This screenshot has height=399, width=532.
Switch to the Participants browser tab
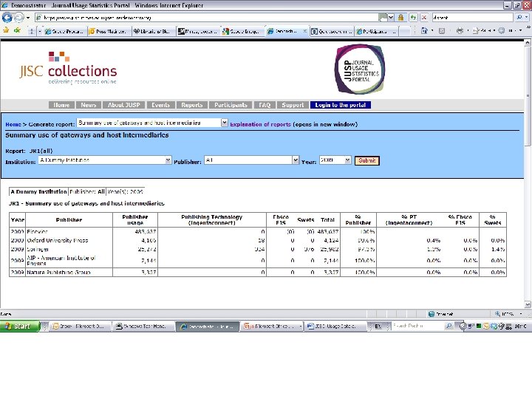click(x=376, y=31)
